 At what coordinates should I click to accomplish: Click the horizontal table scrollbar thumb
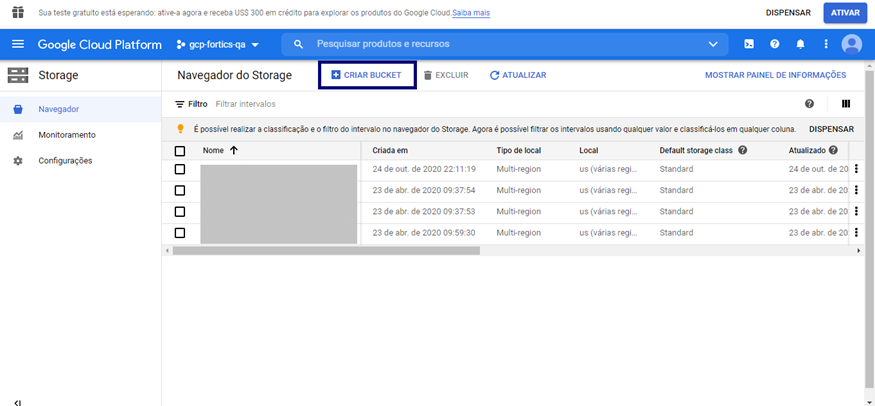pos(326,251)
